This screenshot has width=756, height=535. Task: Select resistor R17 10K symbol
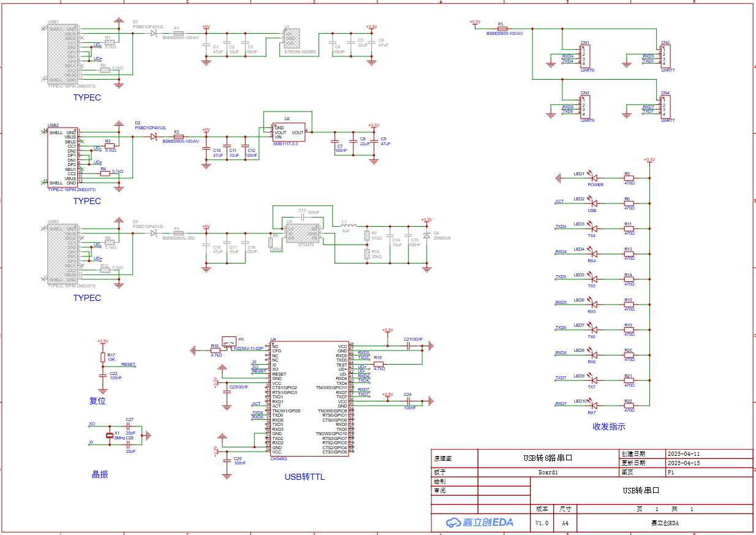click(102, 358)
